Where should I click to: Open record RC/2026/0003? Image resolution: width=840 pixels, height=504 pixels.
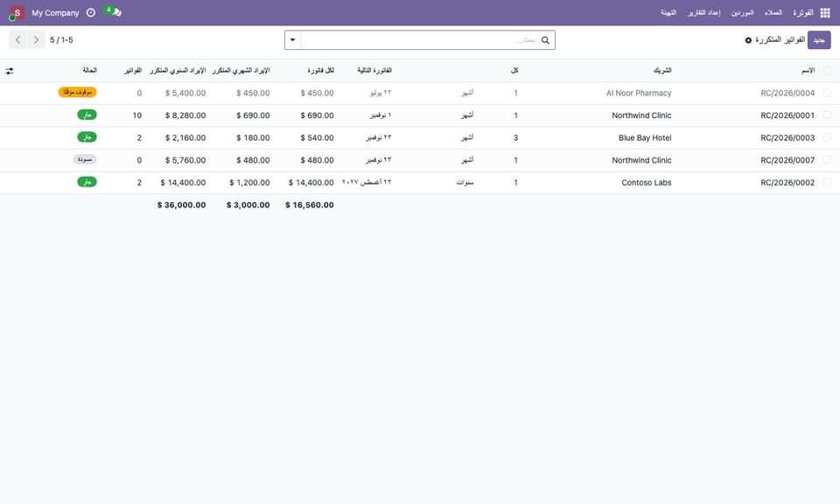click(787, 138)
